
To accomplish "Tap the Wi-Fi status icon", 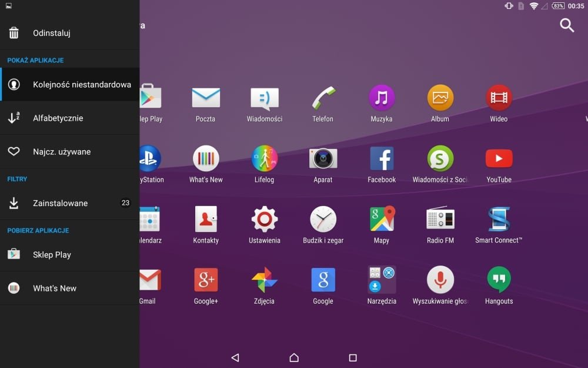I will tap(534, 6).
